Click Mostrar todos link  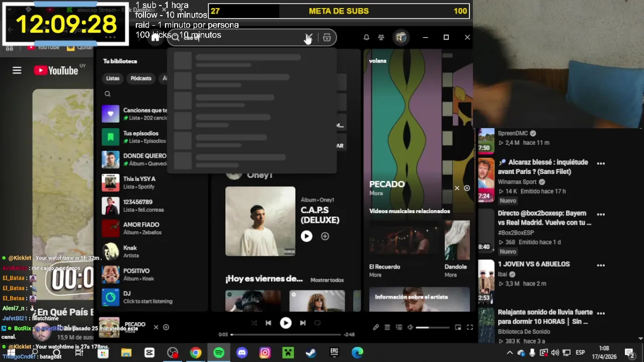pos(327,280)
